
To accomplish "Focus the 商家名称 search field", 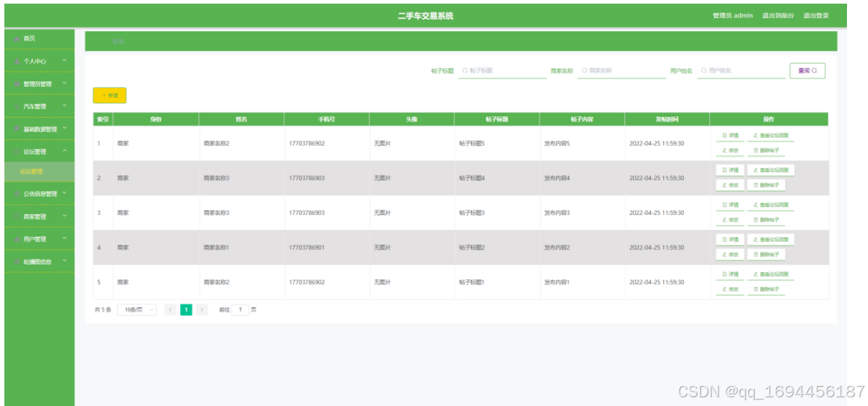I will tap(622, 71).
